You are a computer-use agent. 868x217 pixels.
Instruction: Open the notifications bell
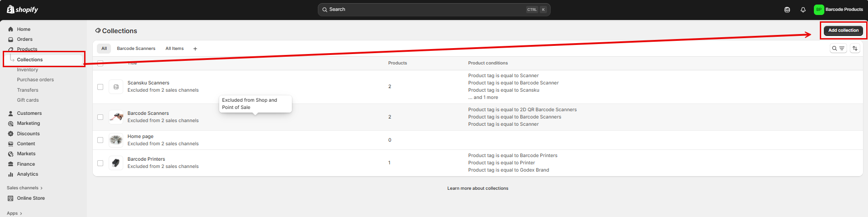(803, 10)
